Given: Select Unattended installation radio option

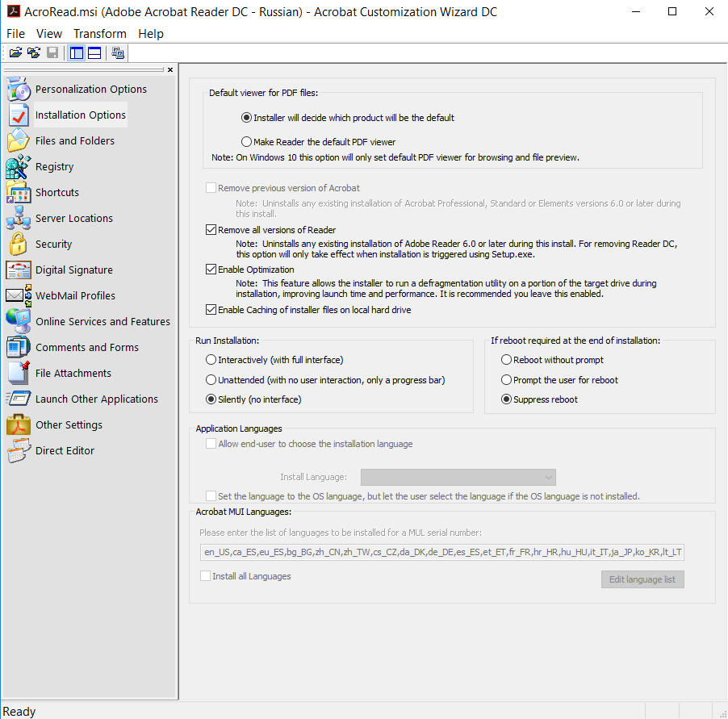Looking at the screenshot, I should 211,380.
